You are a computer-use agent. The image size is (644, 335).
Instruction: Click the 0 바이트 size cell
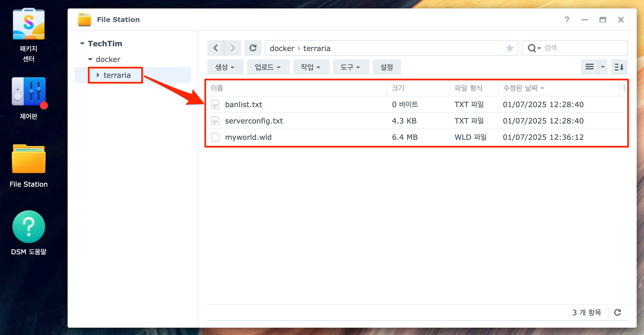point(405,105)
